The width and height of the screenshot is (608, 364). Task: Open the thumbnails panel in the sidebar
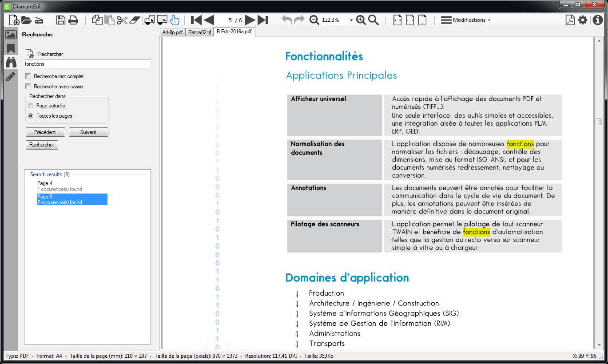coord(11,35)
